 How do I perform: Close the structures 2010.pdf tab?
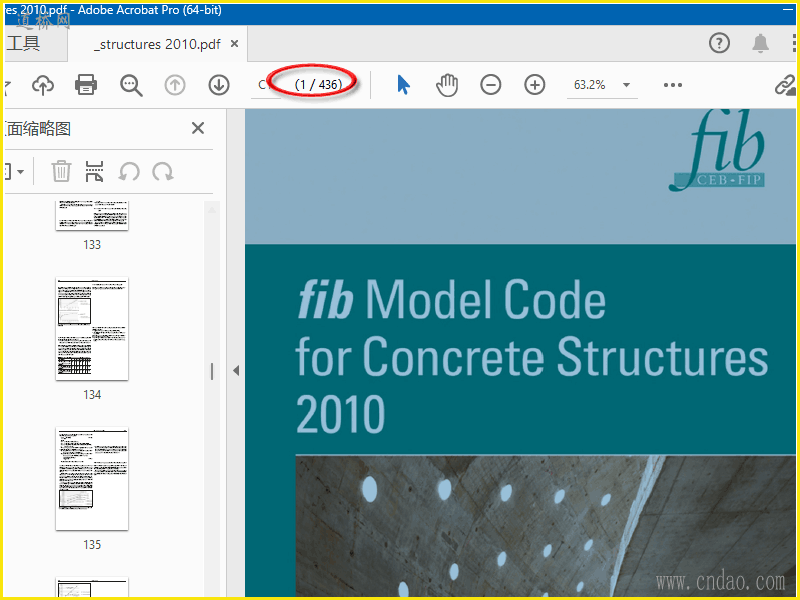[234, 44]
